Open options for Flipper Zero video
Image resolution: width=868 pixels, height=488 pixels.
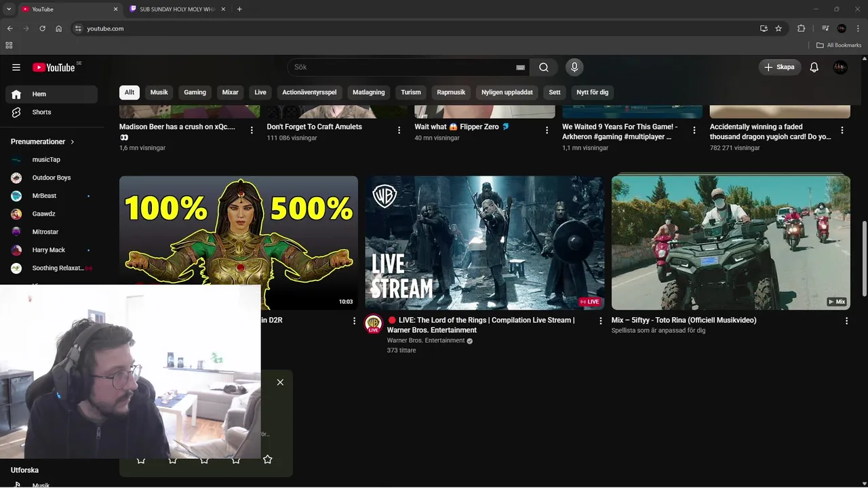(547, 130)
